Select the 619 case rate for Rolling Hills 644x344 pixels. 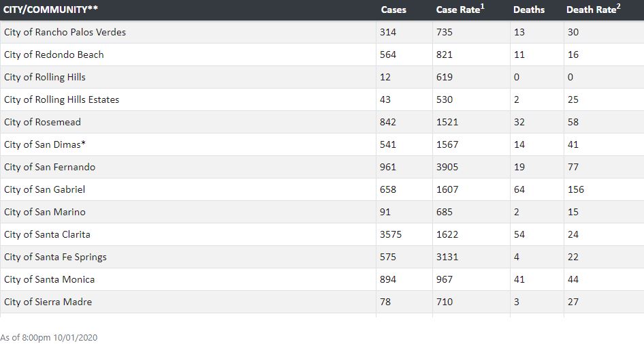click(444, 77)
